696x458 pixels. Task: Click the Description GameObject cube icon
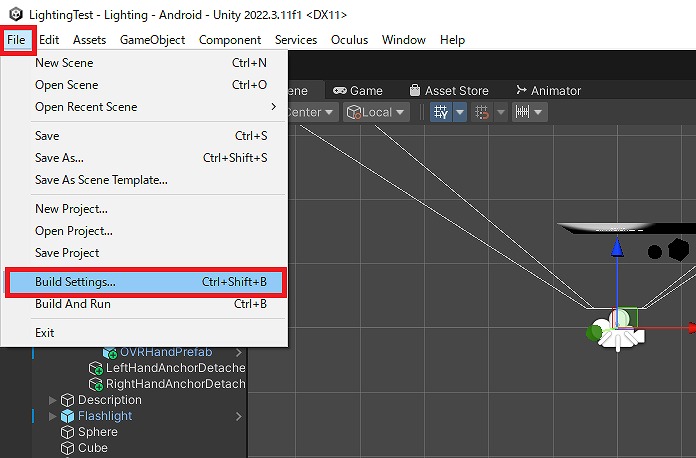[x=67, y=400]
